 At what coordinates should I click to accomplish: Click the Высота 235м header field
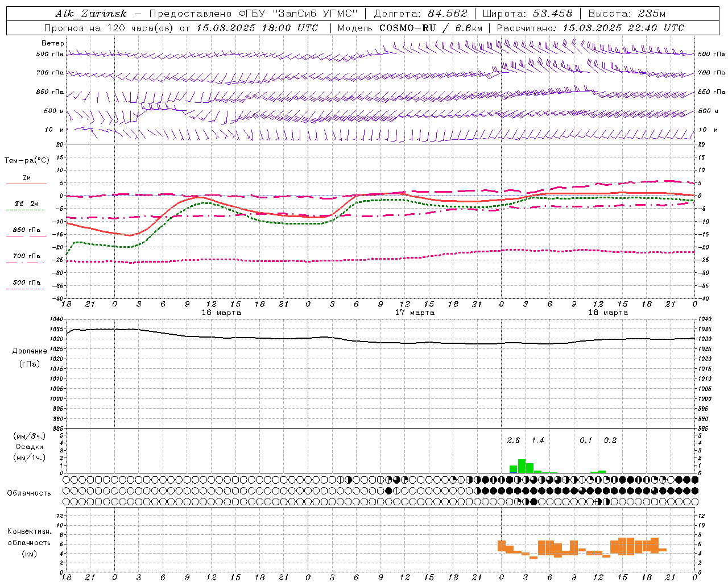[x=627, y=14]
